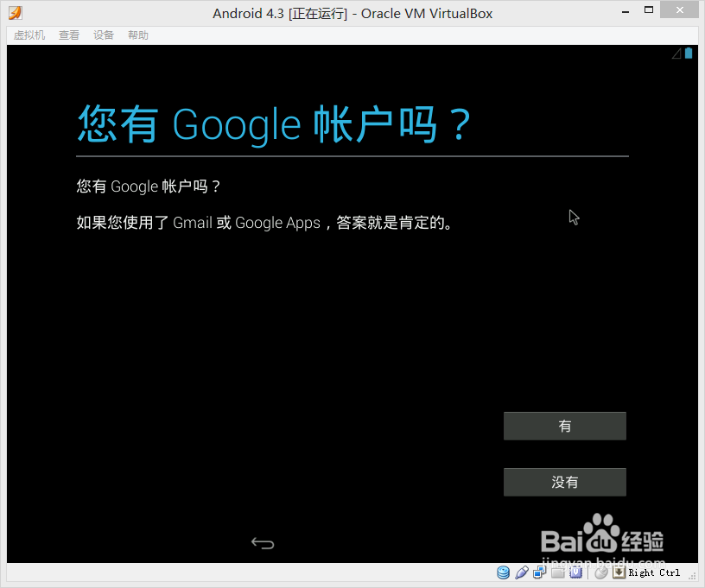The image size is (705, 588).
Task: Open the 设备 menu
Action: (x=104, y=35)
